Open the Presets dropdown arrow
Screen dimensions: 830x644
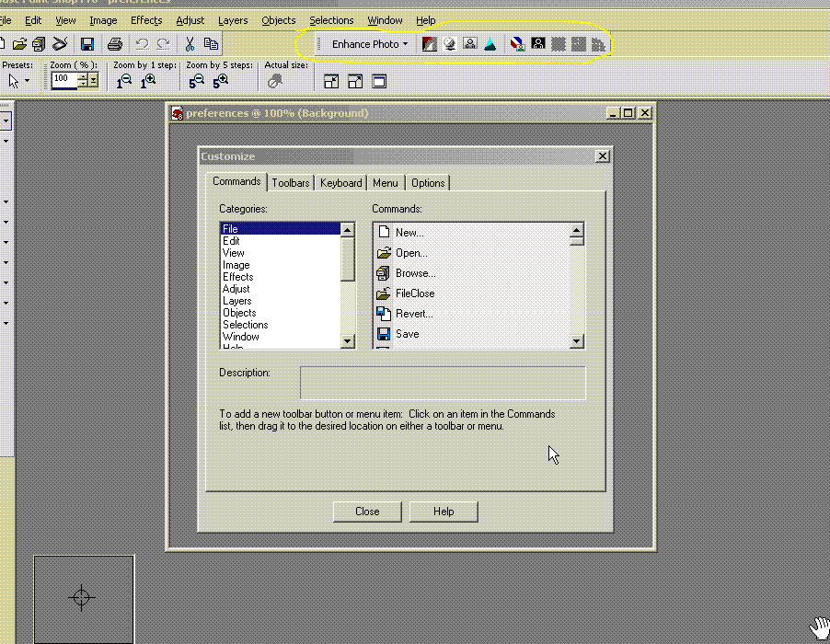coord(27,81)
